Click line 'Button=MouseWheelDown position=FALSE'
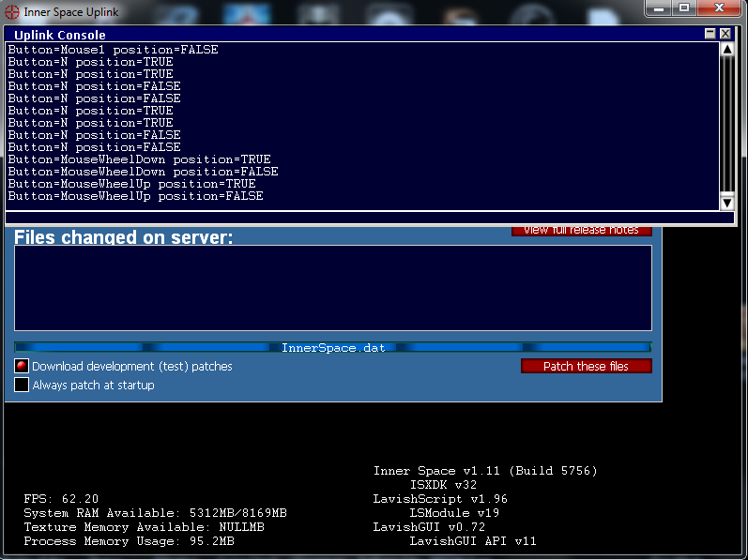This screenshot has height=560, width=748. 143,172
